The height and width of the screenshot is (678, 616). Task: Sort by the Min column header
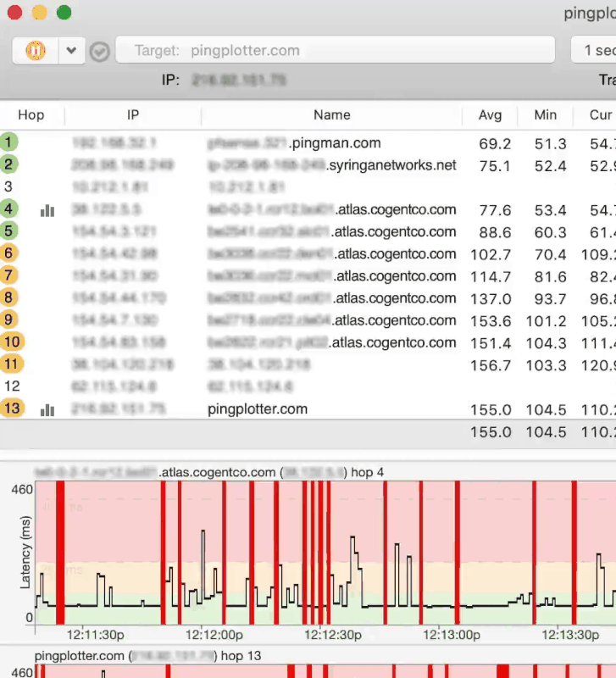[x=546, y=115]
